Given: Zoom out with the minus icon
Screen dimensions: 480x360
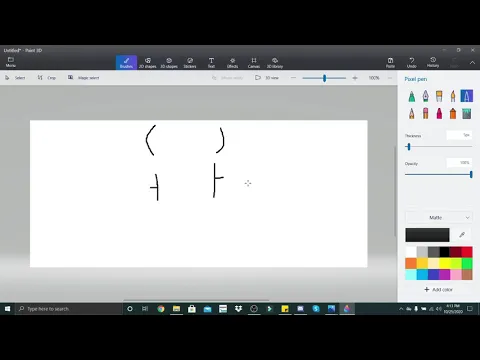Looking at the screenshot, I should click(293, 78).
